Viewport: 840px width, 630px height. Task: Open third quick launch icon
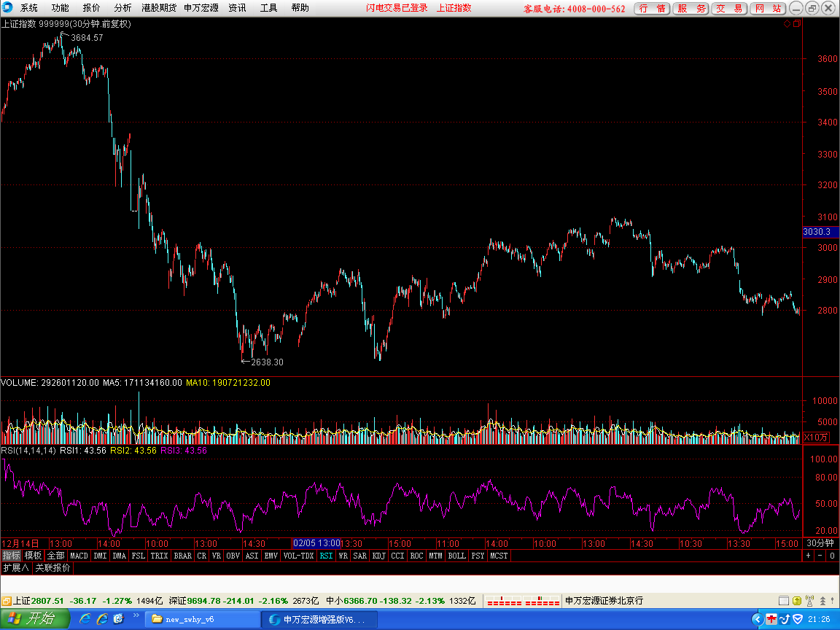click(118, 619)
